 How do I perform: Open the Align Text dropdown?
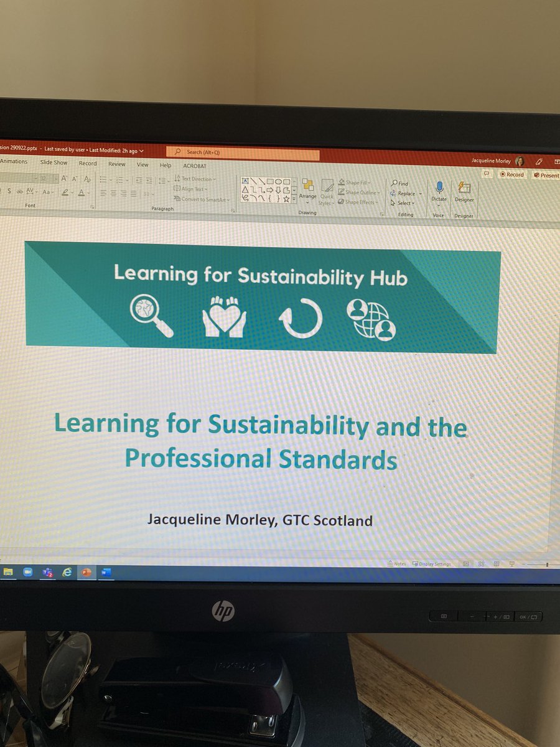pos(191,189)
